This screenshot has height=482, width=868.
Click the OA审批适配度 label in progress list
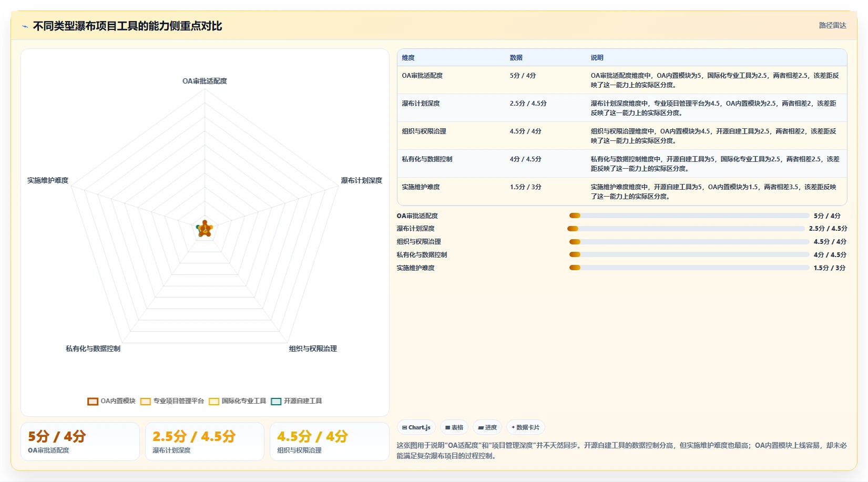(x=417, y=216)
